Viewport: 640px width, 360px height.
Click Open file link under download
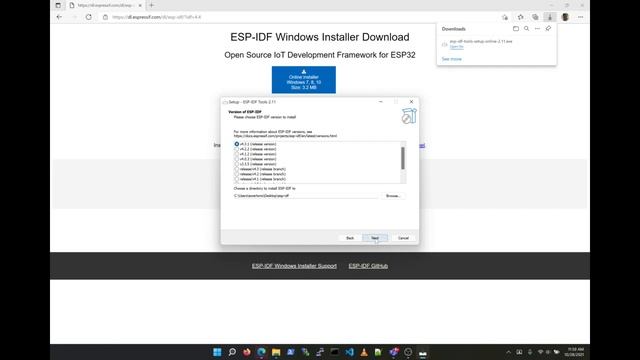(x=456, y=47)
